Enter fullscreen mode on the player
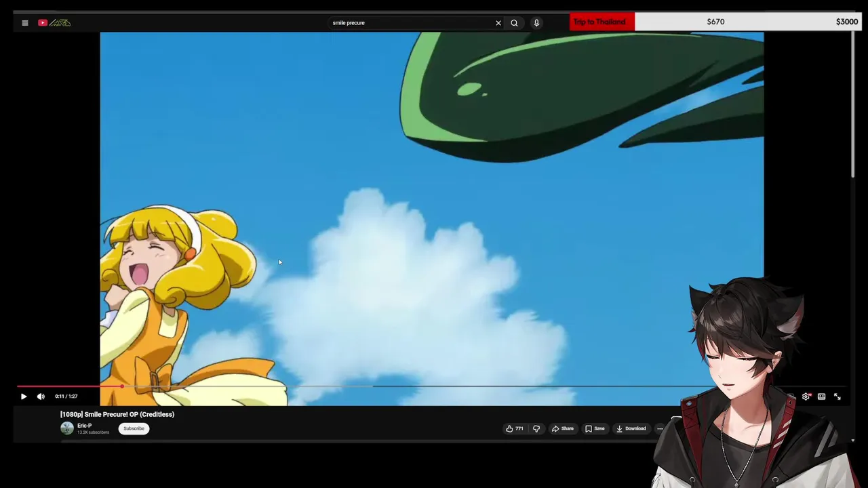This screenshot has height=488, width=868. (837, 396)
